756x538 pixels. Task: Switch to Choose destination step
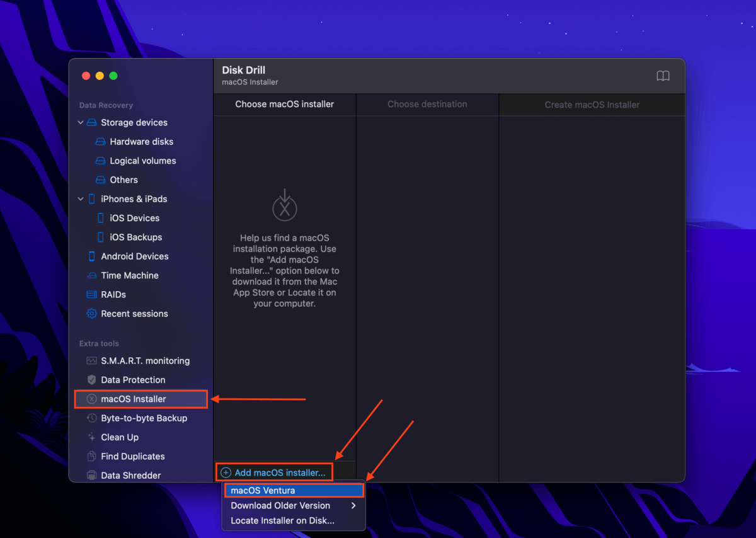pyautogui.click(x=427, y=105)
